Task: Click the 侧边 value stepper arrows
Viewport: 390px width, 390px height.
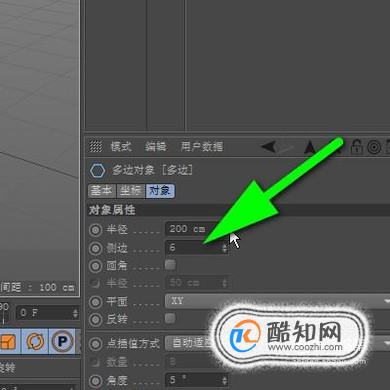Action: tap(225, 248)
